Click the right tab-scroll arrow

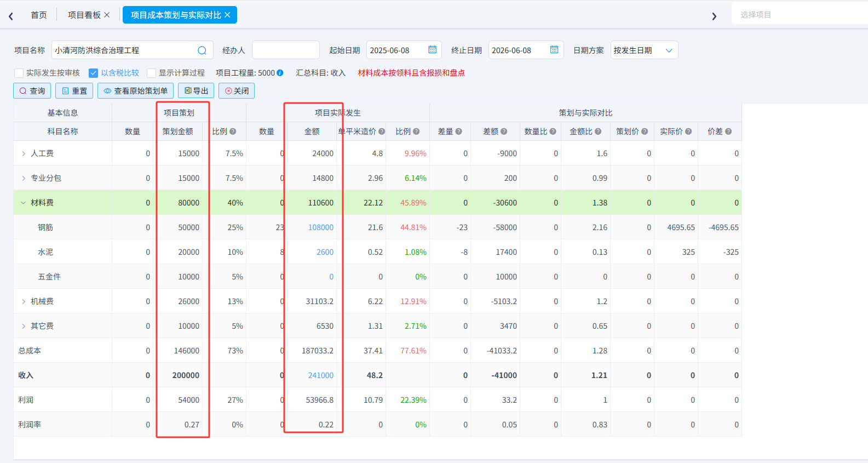(714, 16)
